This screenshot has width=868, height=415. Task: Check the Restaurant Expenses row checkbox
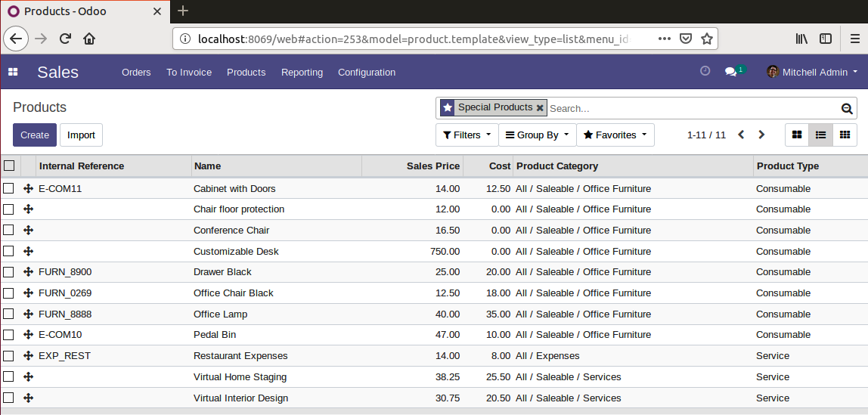coord(8,356)
